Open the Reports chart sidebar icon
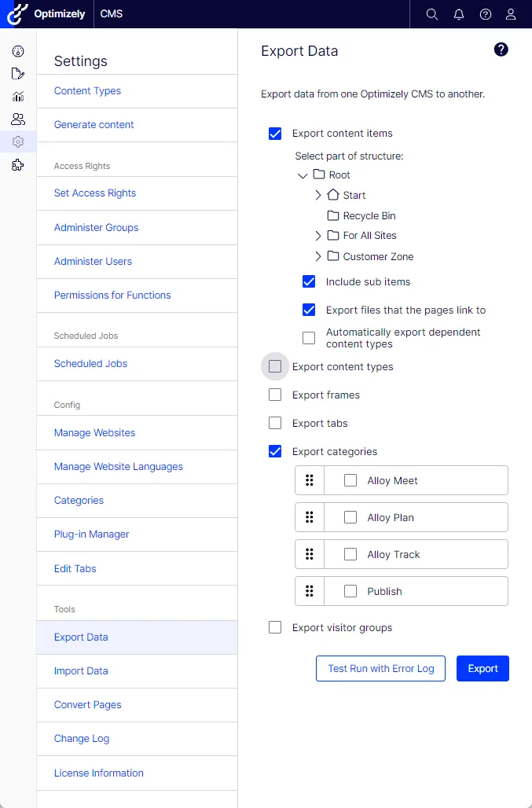 18,97
